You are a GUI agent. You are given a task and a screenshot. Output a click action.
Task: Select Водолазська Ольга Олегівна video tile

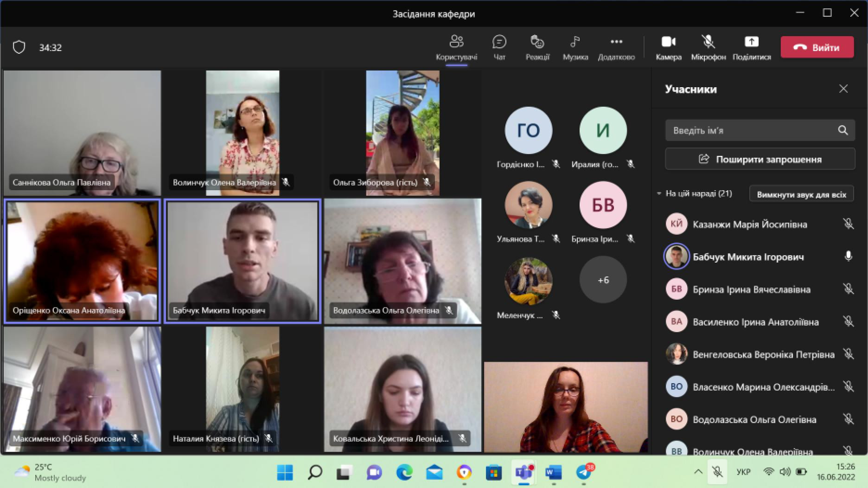[x=402, y=261]
